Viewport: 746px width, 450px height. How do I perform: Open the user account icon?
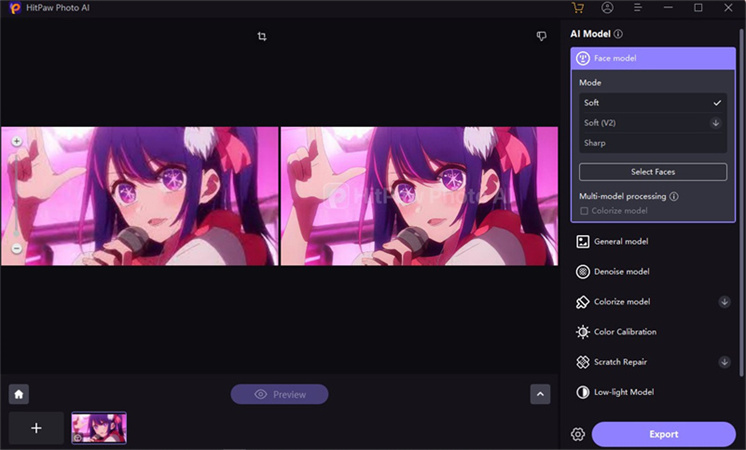[608, 8]
